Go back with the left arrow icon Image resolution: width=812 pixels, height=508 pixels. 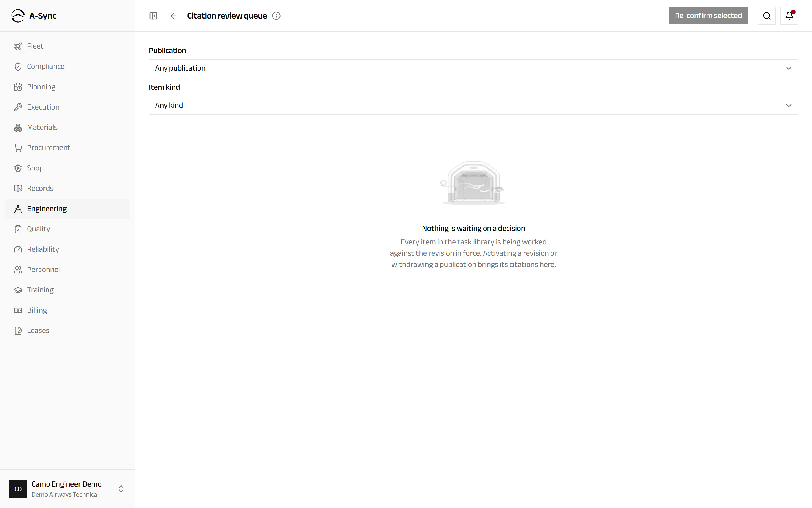coord(173,16)
